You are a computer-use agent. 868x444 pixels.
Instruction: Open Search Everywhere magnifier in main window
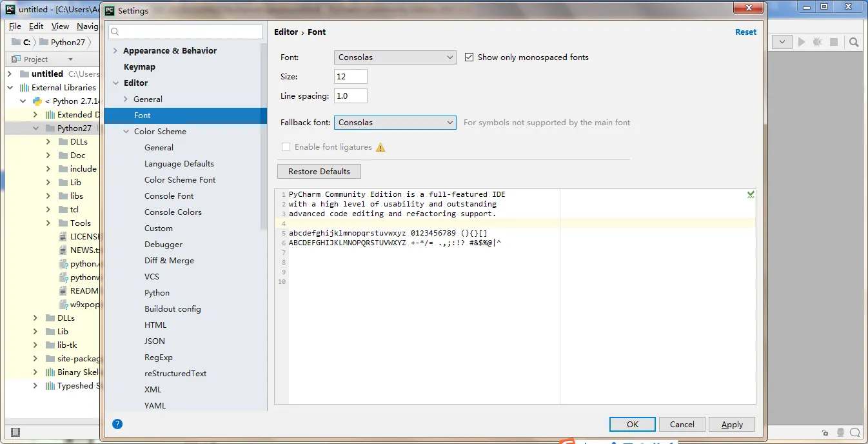tap(854, 42)
